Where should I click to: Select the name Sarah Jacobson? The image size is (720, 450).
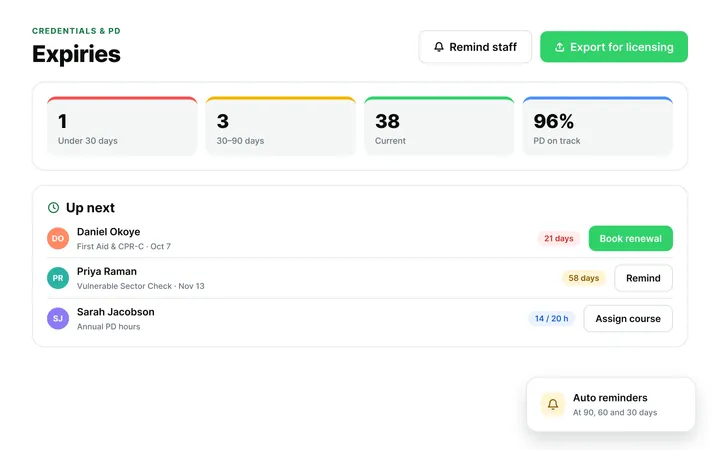[116, 312]
